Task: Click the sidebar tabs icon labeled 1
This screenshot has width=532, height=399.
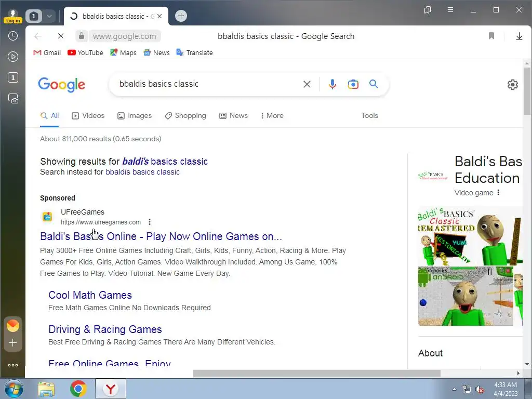Action: pos(13,78)
